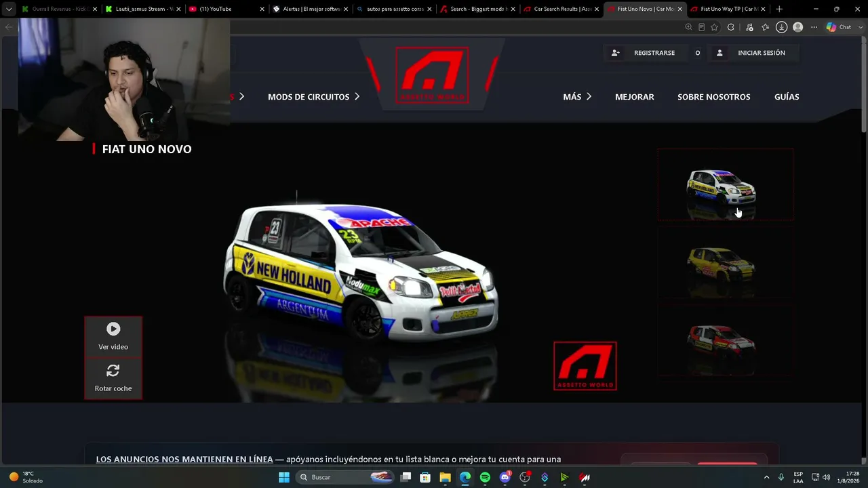Open Task View on the taskbar

pyautogui.click(x=406, y=477)
